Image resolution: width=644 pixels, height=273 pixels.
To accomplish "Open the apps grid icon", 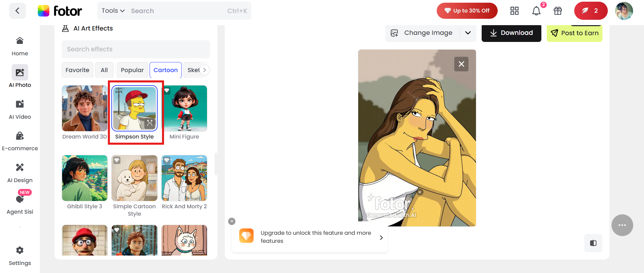I will click(x=514, y=11).
